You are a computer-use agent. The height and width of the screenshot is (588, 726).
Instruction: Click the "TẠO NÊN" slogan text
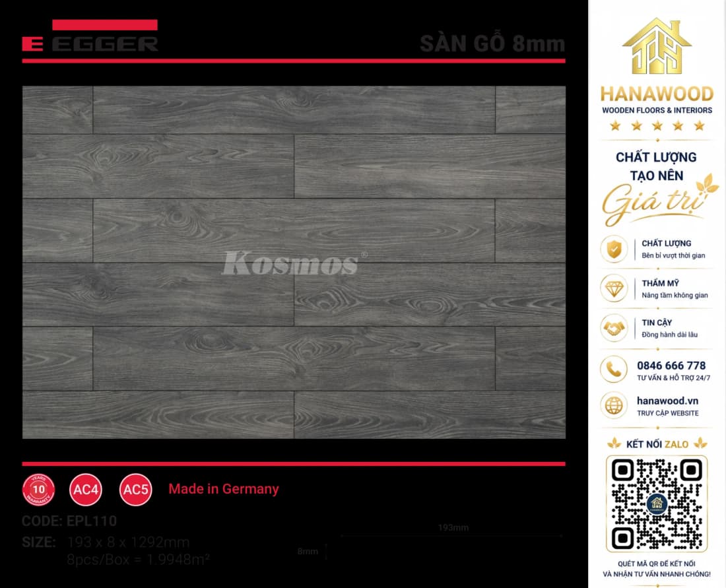[x=657, y=176]
